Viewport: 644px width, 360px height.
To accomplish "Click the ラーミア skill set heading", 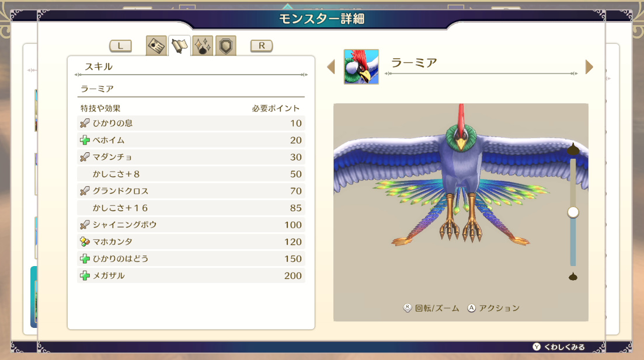I will click(x=97, y=89).
